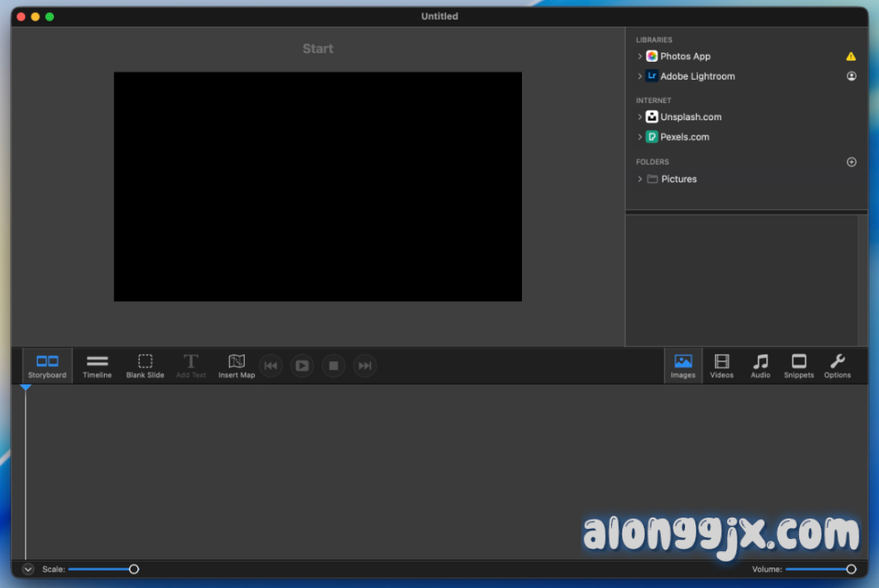Switch to Storyboard view

47,366
